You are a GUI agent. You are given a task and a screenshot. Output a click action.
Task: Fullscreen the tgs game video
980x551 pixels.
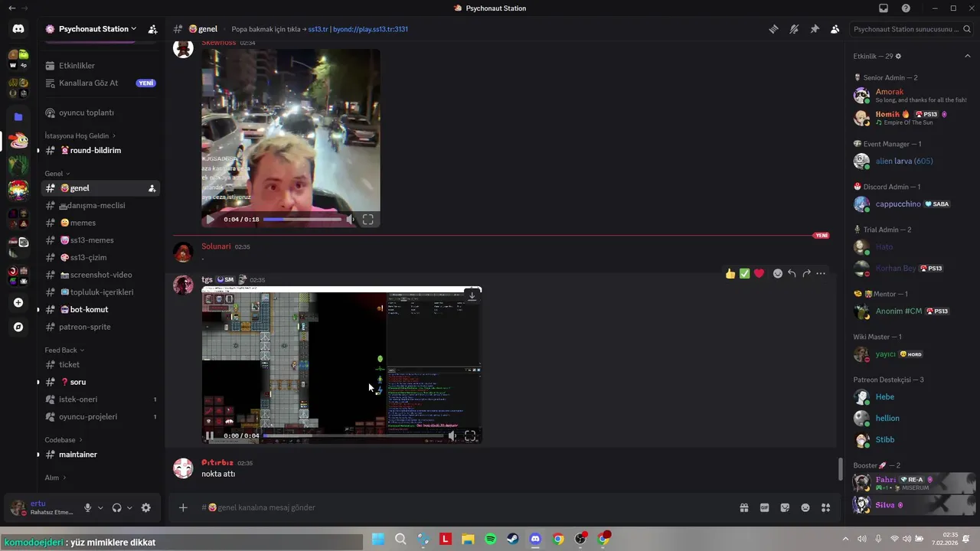tap(470, 435)
